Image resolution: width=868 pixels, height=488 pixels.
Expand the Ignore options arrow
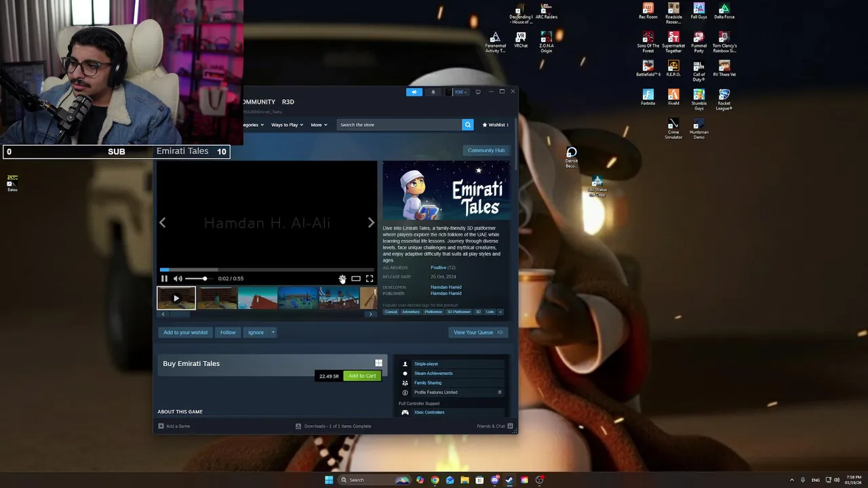[x=273, y=332]
